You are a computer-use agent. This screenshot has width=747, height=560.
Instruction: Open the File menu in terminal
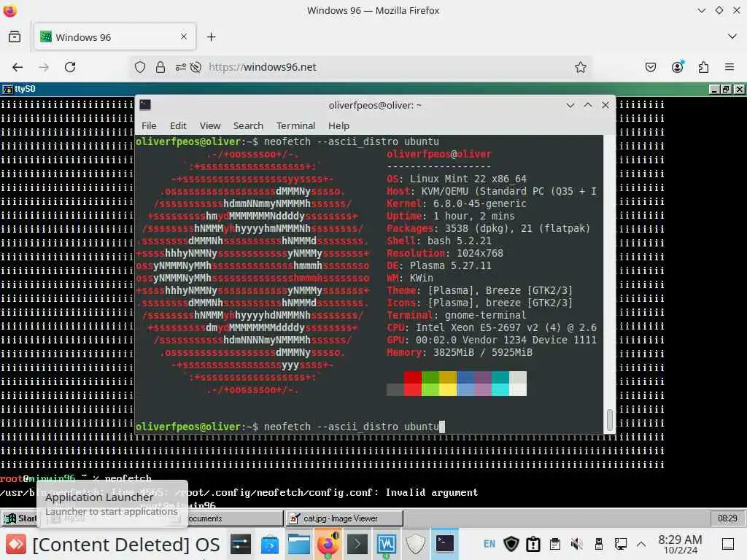(x=149, y=125)
